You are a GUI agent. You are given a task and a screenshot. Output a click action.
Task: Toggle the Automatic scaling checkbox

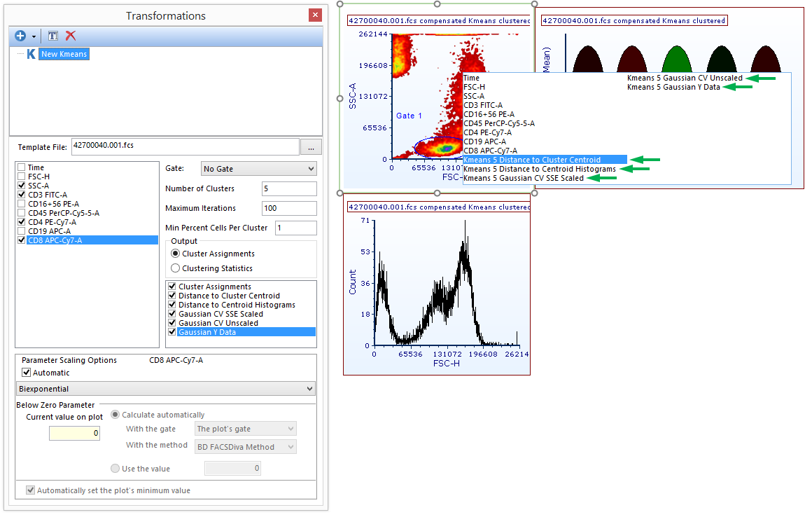(27, 373)
